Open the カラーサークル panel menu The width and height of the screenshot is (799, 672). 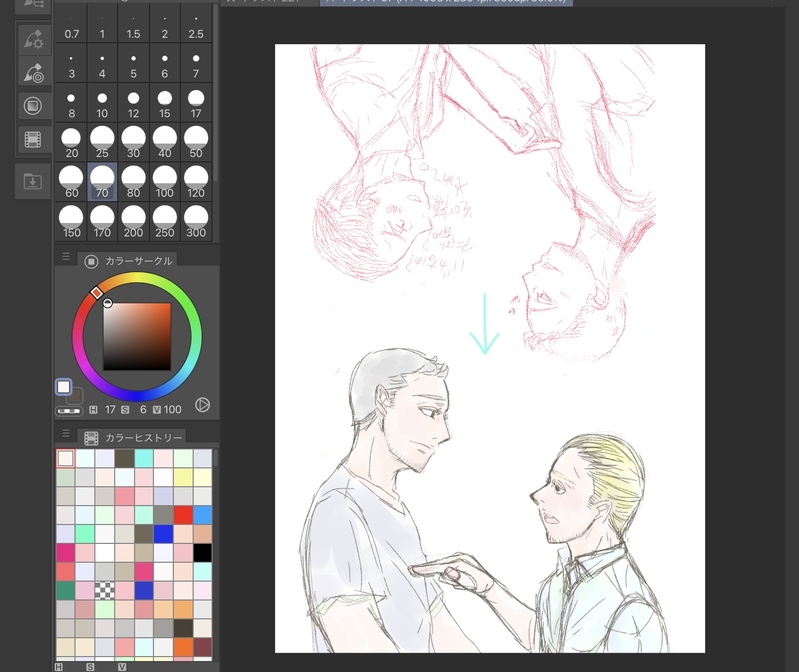click(66, 257)
